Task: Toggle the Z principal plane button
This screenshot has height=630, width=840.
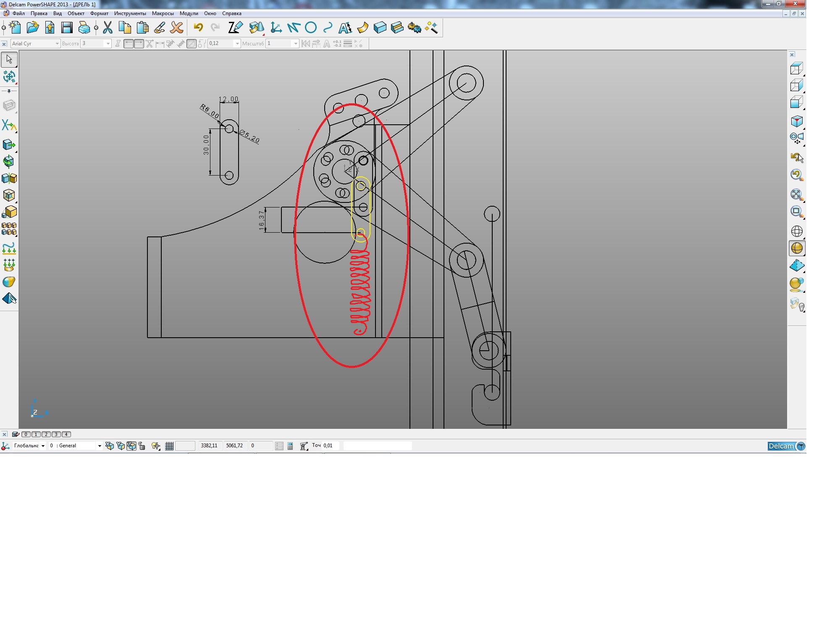Action: [131, 446]
